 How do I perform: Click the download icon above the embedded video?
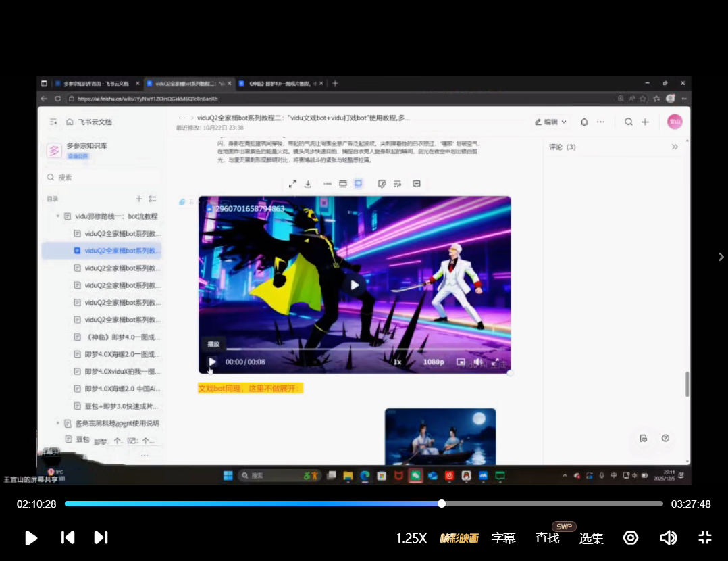[308, 184]
